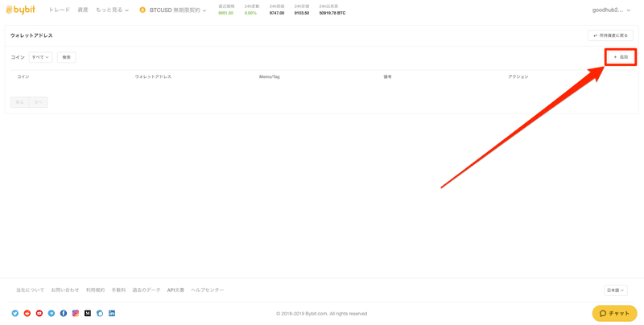Open the ヘルプセンター footer link
Image resolution: width=644 pixels, height=325 pixels.
tap(208, 290)
